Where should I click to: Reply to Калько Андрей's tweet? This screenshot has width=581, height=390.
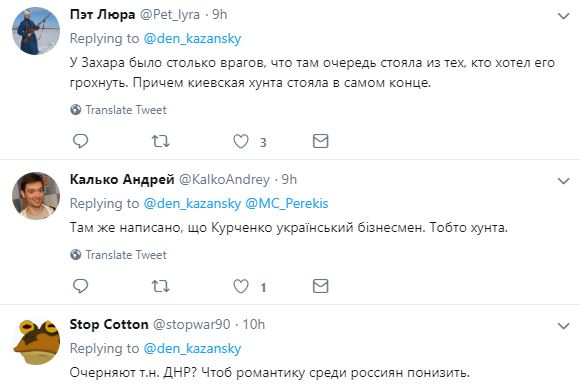coord(80,286)
